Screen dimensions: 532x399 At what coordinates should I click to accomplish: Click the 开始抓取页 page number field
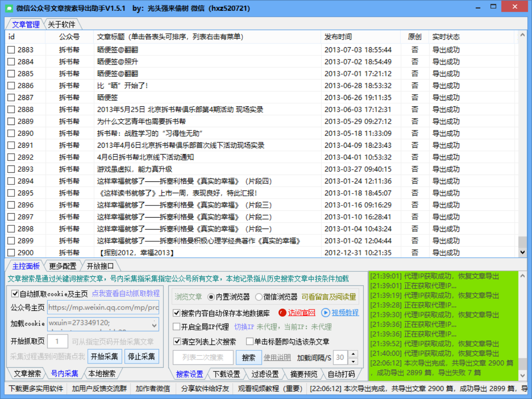click(57, 341)
